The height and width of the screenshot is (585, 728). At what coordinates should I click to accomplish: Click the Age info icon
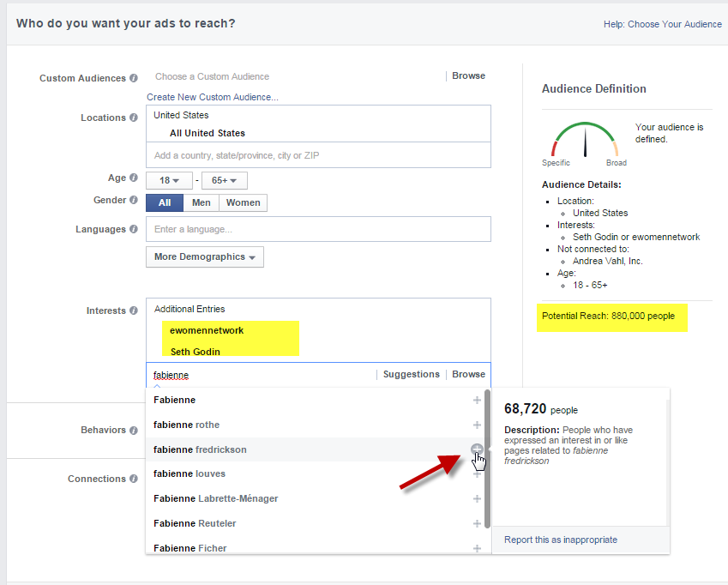[134, 178]
